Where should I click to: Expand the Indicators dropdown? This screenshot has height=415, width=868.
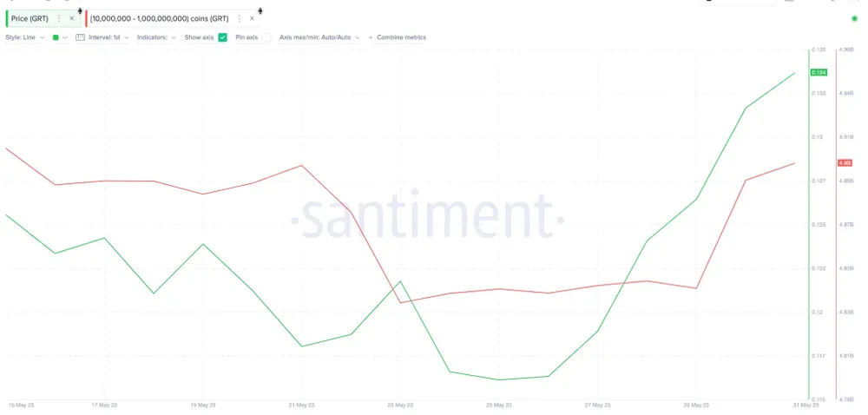pyautogui.click(x=156, y=37)
